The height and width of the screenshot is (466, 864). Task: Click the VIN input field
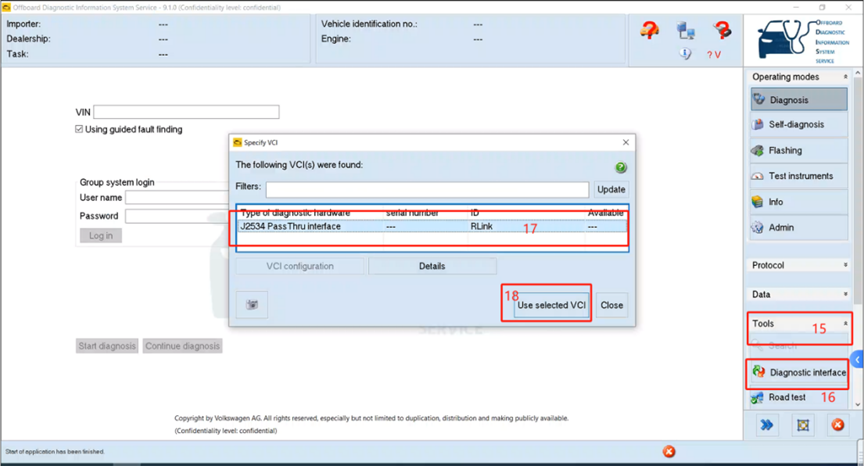[186, 112]
